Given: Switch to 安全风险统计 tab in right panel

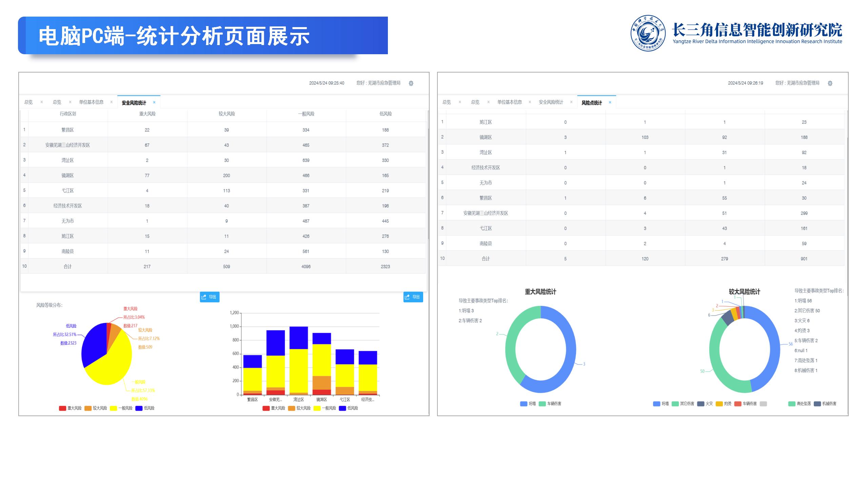Looking at the screenshot, I should coord(551,102).
